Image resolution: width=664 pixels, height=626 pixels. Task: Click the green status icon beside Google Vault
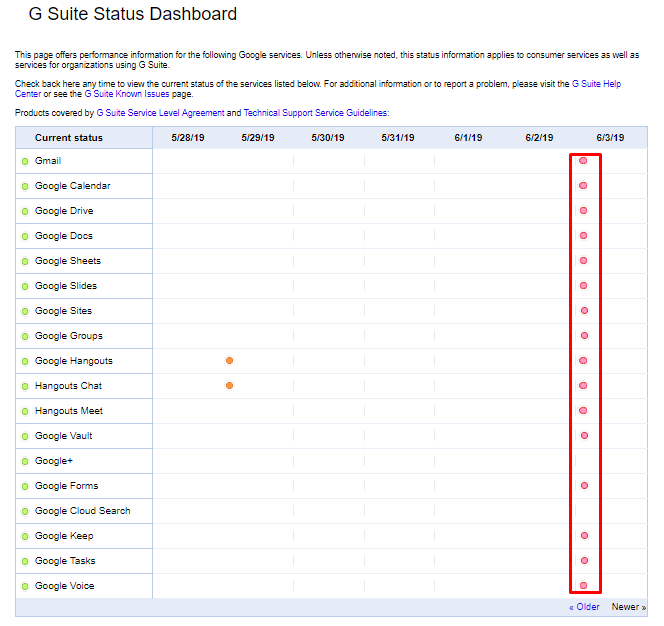coord(25,436)
